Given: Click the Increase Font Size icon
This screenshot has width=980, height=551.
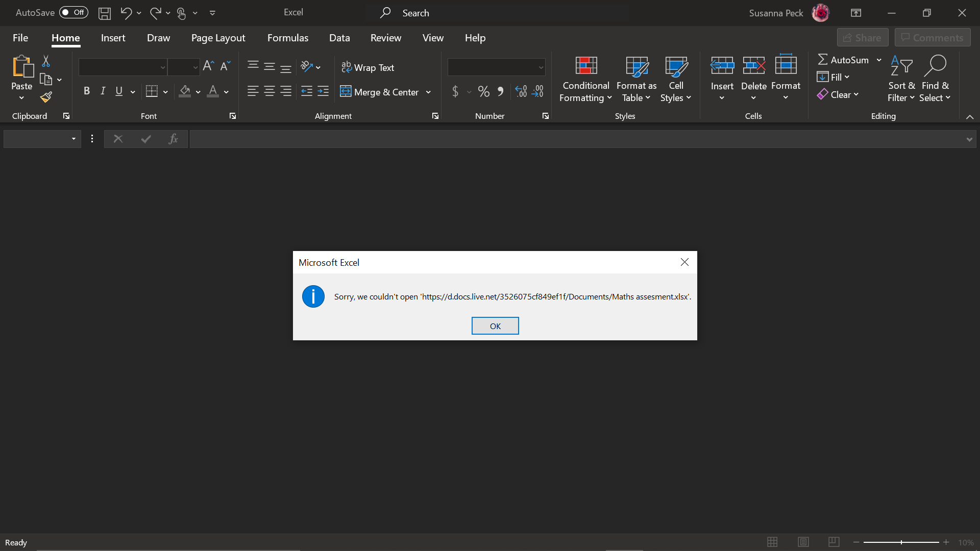Looking at the screenshot, I should [208, 66].
